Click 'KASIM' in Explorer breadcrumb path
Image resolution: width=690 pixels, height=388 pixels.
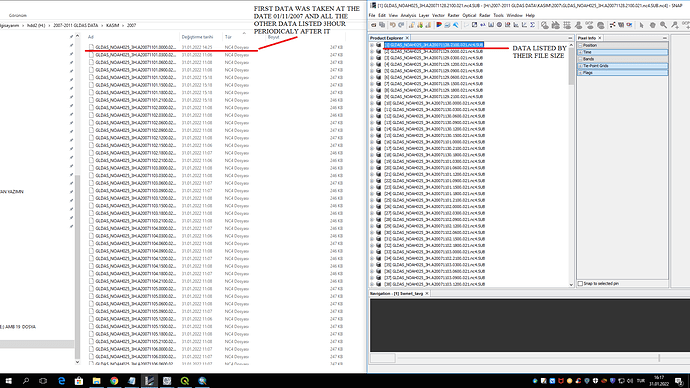point(113,26)
